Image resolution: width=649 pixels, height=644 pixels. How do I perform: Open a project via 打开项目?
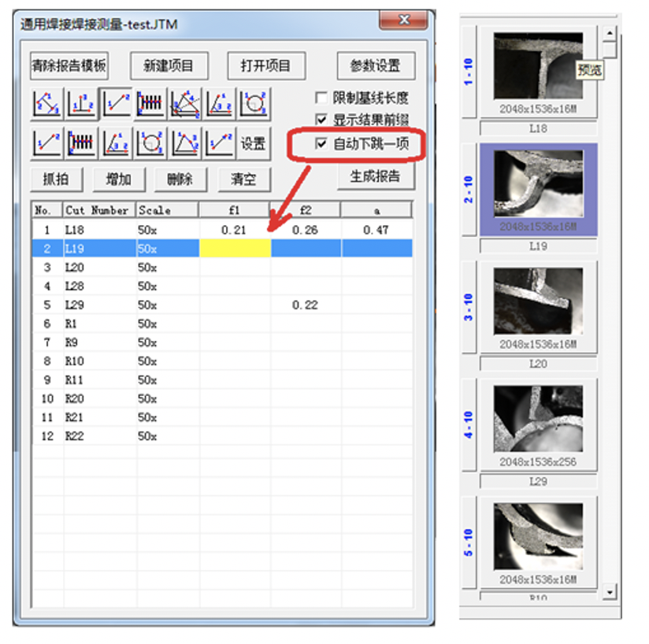point(266,66)
